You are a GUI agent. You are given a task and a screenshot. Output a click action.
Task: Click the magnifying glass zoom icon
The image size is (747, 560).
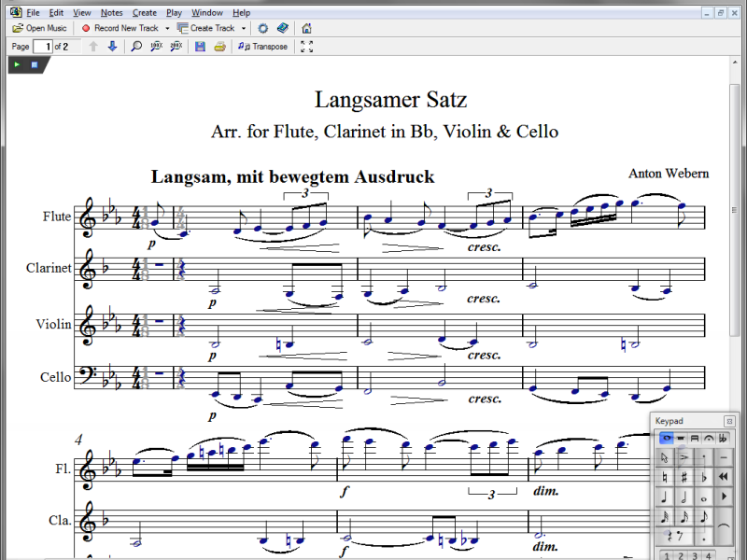point(136,46)
